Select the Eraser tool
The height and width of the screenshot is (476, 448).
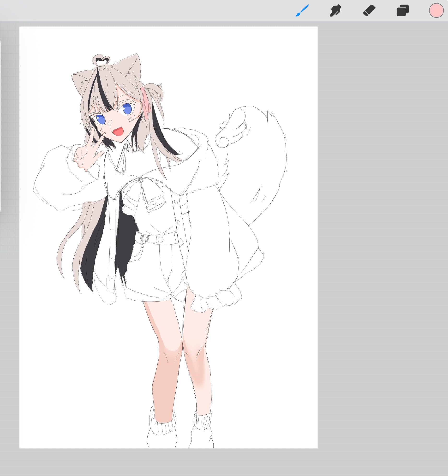coord(369,11)
